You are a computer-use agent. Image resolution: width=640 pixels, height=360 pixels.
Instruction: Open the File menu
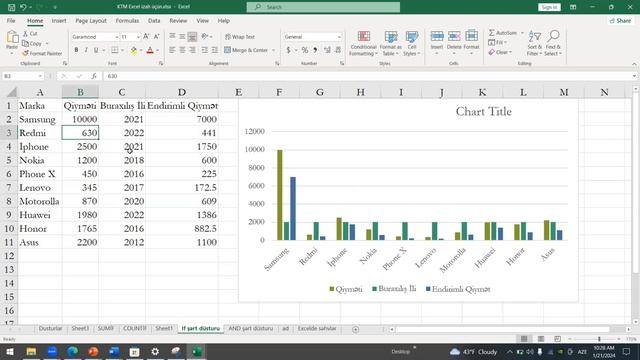tap(11, 20)
